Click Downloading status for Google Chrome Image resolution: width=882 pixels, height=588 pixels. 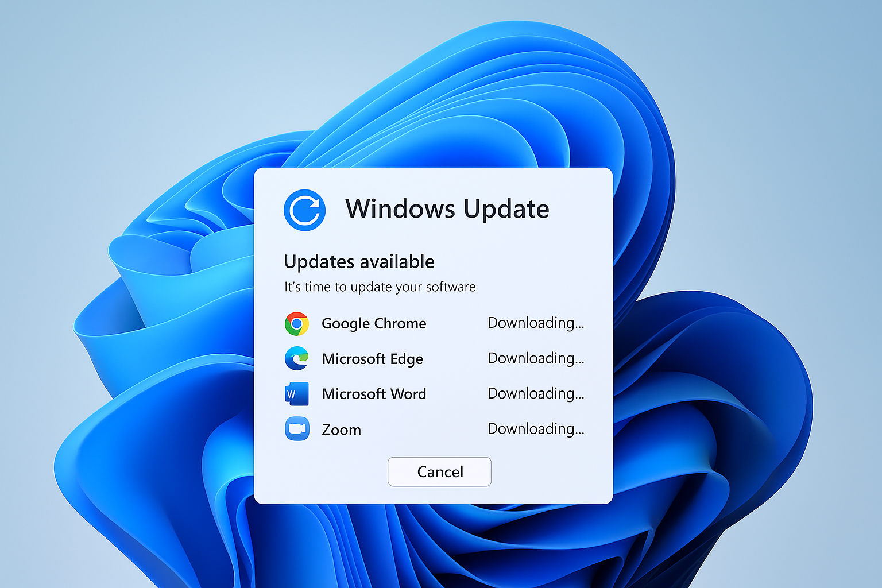[x=536, y=323]
